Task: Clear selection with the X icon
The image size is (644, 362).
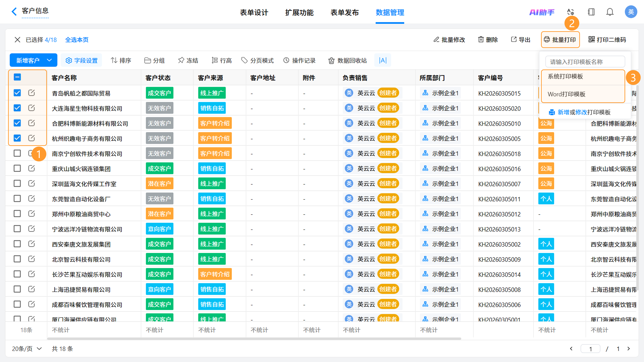Action: tap(17, 40)
